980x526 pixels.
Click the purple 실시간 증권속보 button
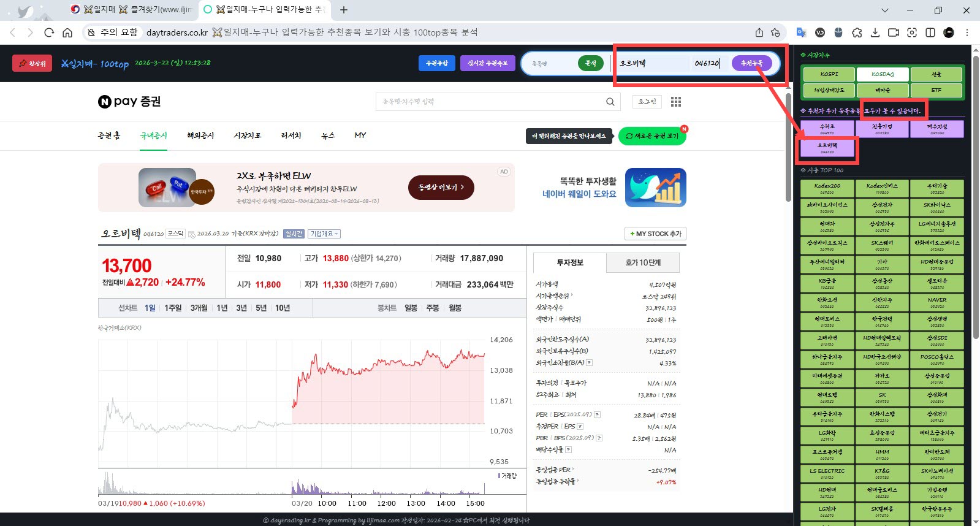pyautogui.click(x=488, y=63)
